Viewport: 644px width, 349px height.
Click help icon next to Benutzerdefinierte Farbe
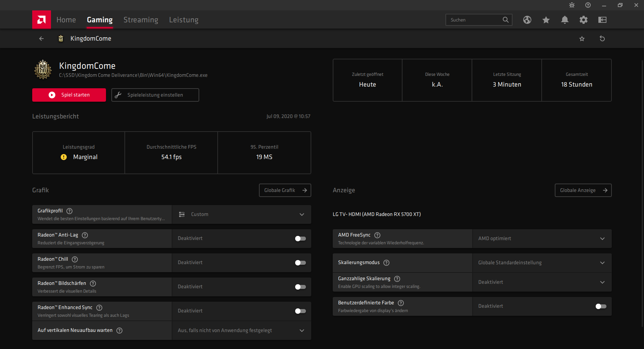[x=401, y=303]
